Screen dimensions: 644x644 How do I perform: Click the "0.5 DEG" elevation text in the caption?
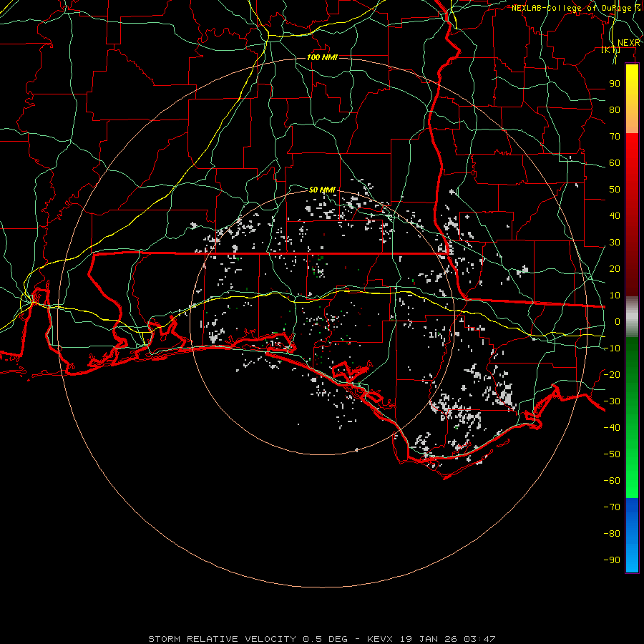326,639
